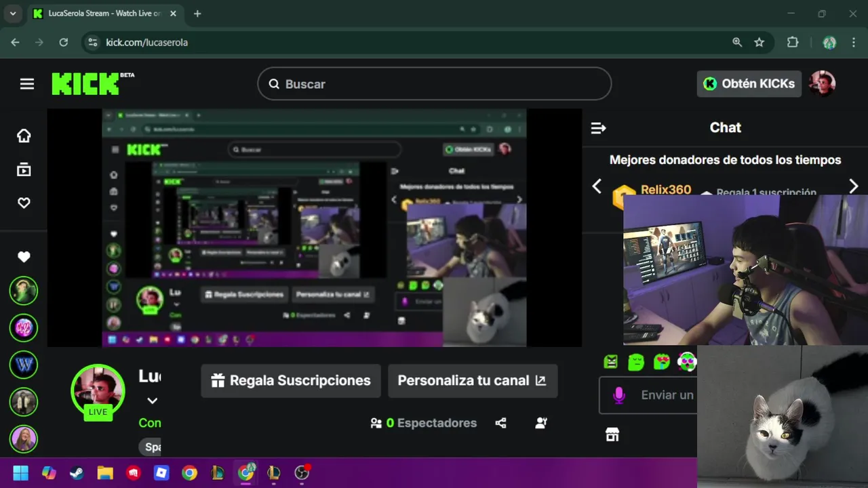Open Roblox from the taskbar
The height and width of the screenshot is (488, 868).
click(x=161, y=473)
